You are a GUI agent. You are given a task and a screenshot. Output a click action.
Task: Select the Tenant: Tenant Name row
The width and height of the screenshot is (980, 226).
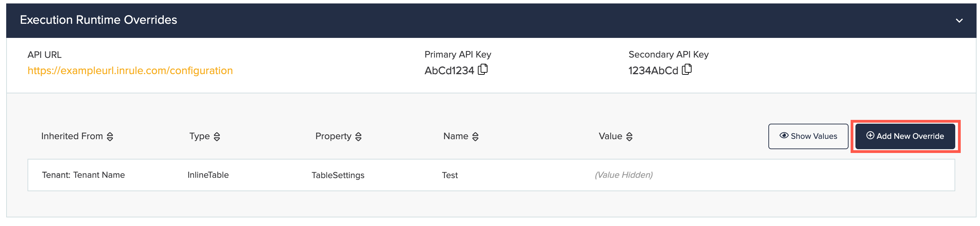84,175
